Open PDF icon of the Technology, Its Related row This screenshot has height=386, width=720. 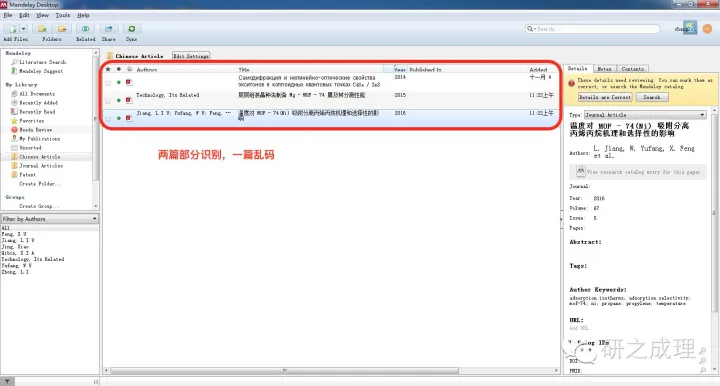pos(129,100)
